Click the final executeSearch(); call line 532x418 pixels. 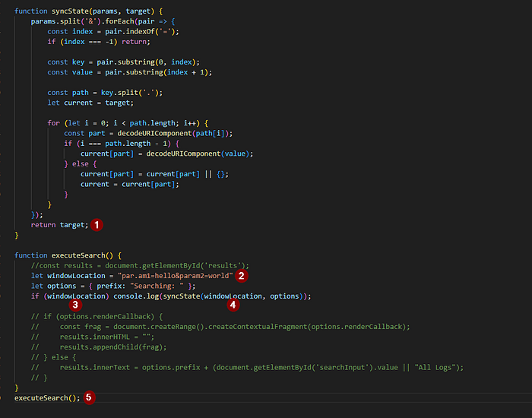pyautogui.click(x=47, y=398)
